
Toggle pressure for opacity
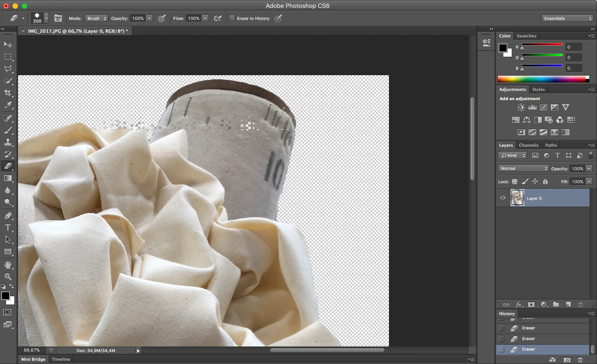point(162,18)
